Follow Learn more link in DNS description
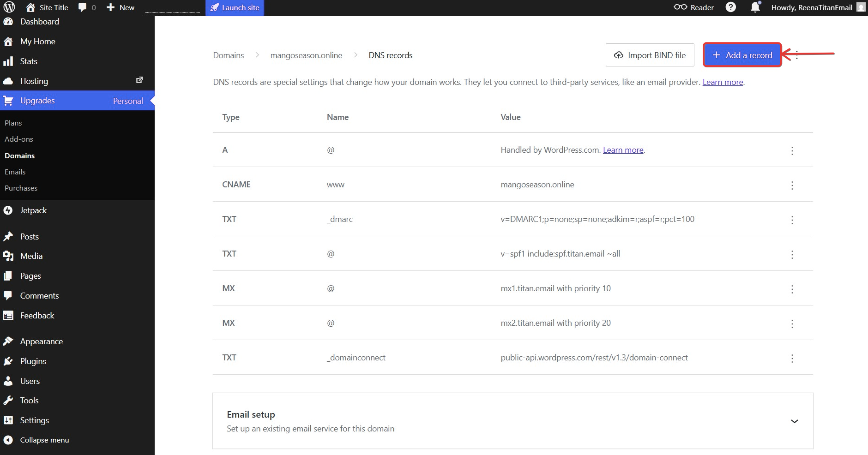868x455 pixels. pyautogui.click(x=723, y=82)
